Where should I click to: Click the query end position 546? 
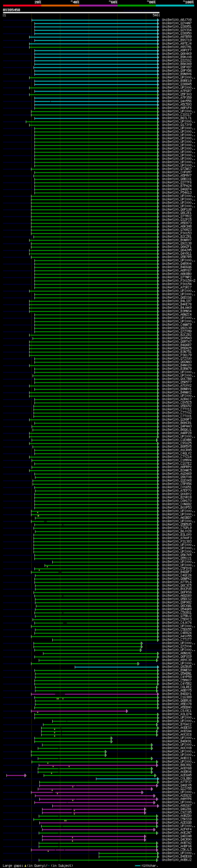pos(155,15)
